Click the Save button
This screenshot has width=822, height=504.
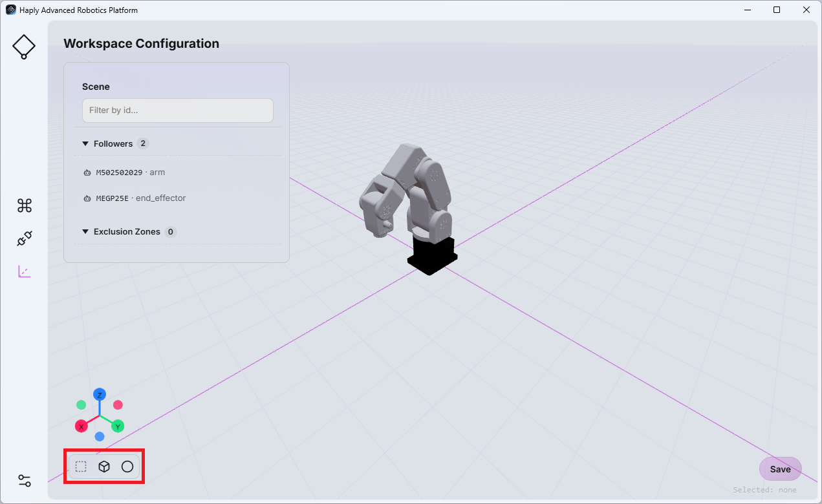780,469
